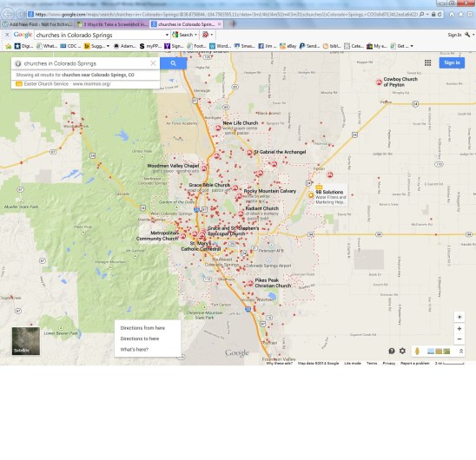Click the St Gabriel the Archangel marker
This screenshot has height=460, width=476.
click(x=249, y=153)
